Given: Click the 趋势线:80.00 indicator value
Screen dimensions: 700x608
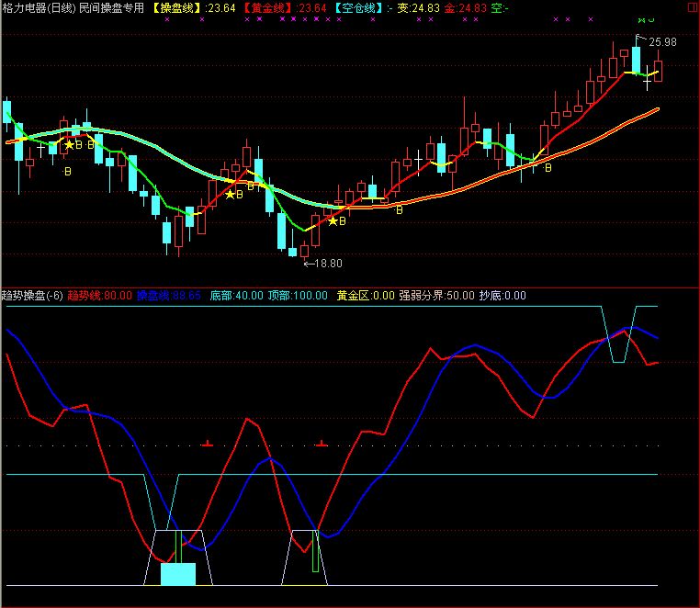Looking at the screenshot, I should 99,296.
